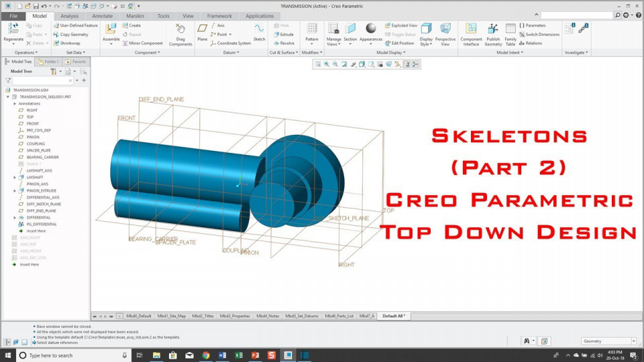Select the DIFF_SKETCH_PLANE tree item
644x362 pixels.
tap(44, 204)
